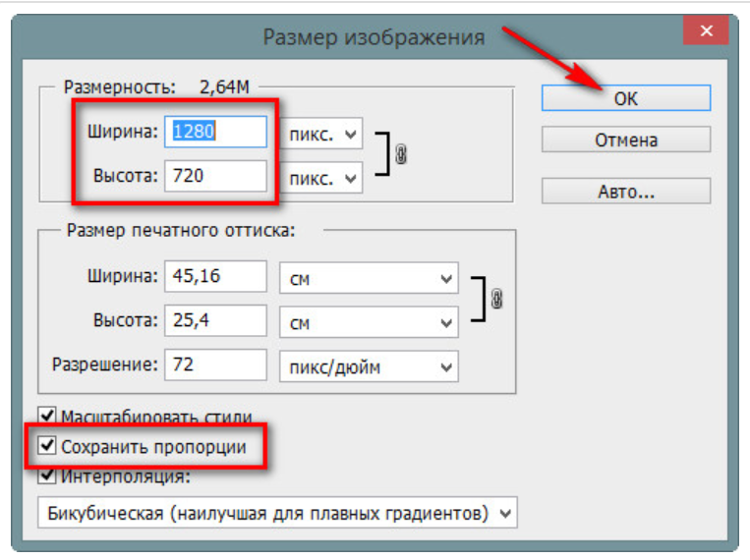Open the pixel width units dropdown (пикс.)
750x560 pixels.
tap(323, 132)
